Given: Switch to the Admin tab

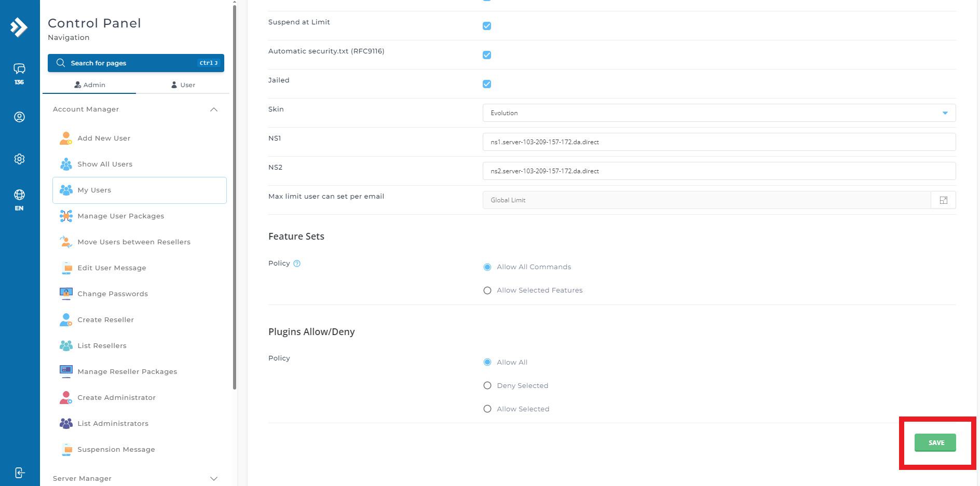Looking at the screenshot, I should [89, 85].
